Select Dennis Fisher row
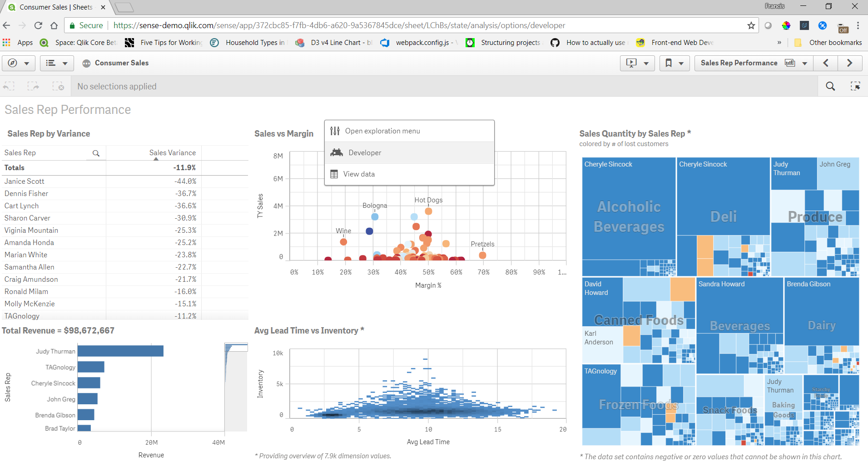This screenshot has width=868, height=466. coord(125,194)
